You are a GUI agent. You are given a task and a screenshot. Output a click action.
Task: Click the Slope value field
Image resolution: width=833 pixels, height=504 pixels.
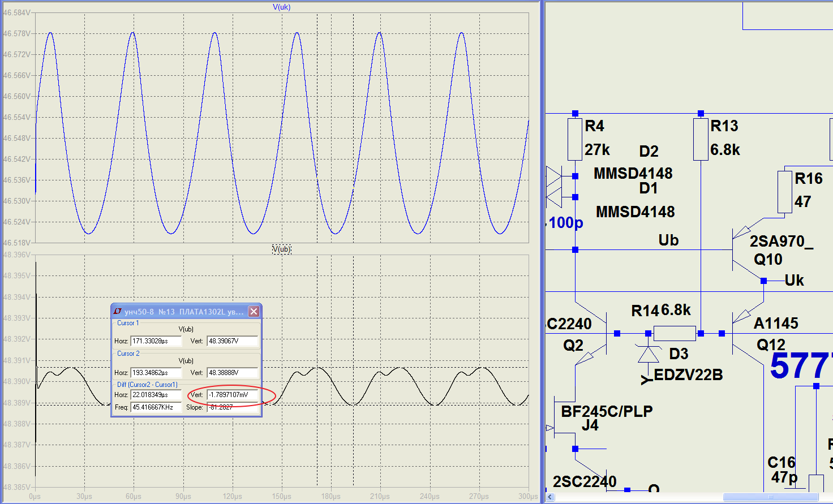(x=232, y=407)
